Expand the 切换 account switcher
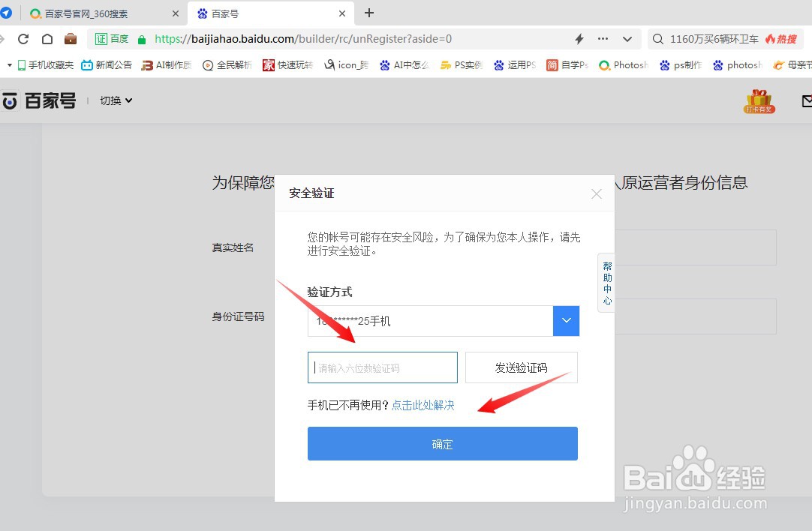This screenshot has width=812, height=531. [x=115, y=100]
